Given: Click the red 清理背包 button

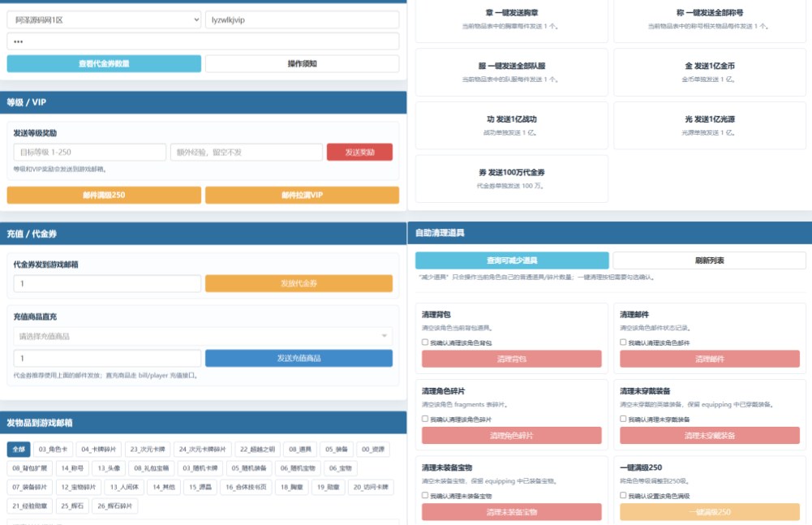Looking at the screenshot, I should click(x=512, y=359).
